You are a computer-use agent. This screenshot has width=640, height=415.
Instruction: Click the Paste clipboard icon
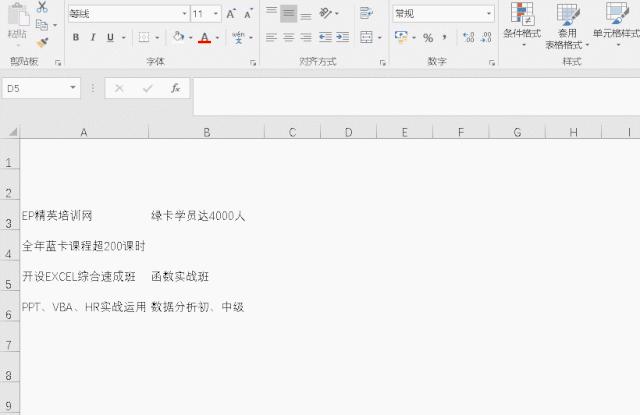click(x=18, y=15)
